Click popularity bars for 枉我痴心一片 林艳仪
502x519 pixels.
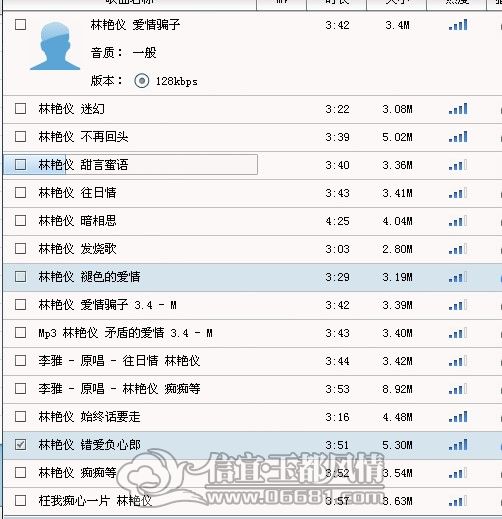click(x=458, y=501)
